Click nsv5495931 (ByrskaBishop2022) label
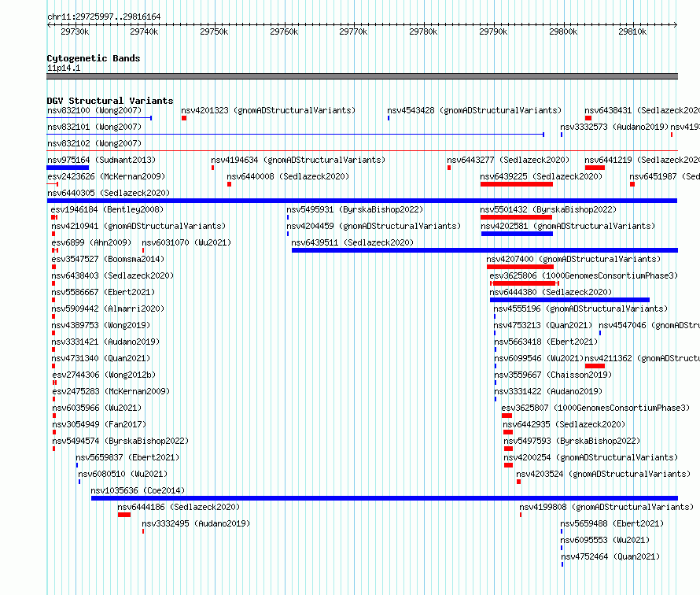The image size is (700, 595). [355, 209]
